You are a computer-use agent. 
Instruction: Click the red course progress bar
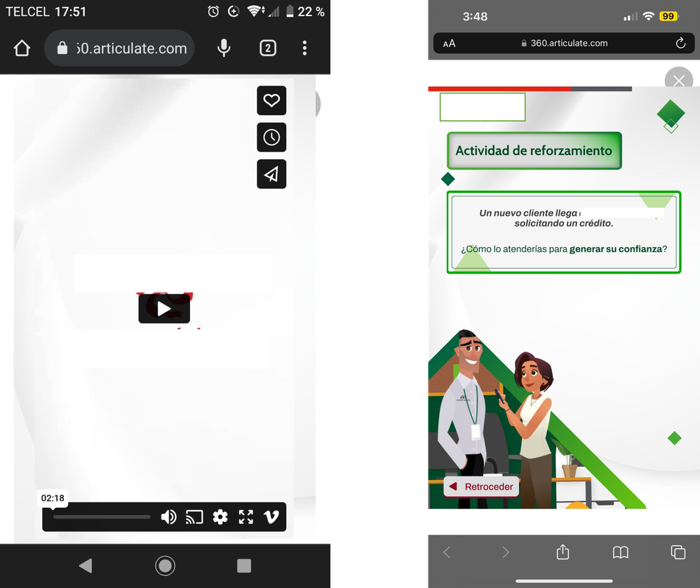pyautogui.click(x=499, y=89)
